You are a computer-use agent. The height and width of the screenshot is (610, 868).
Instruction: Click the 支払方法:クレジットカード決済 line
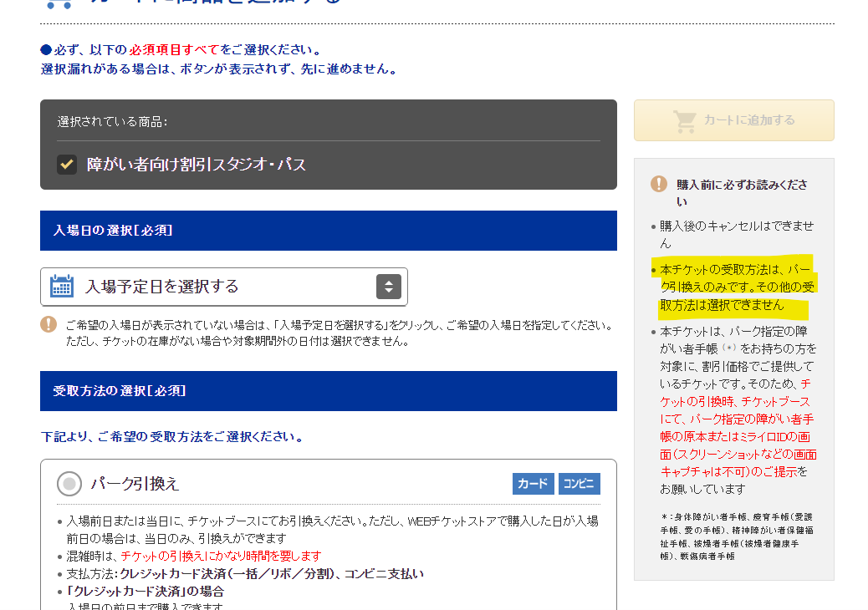coord(245,573)
